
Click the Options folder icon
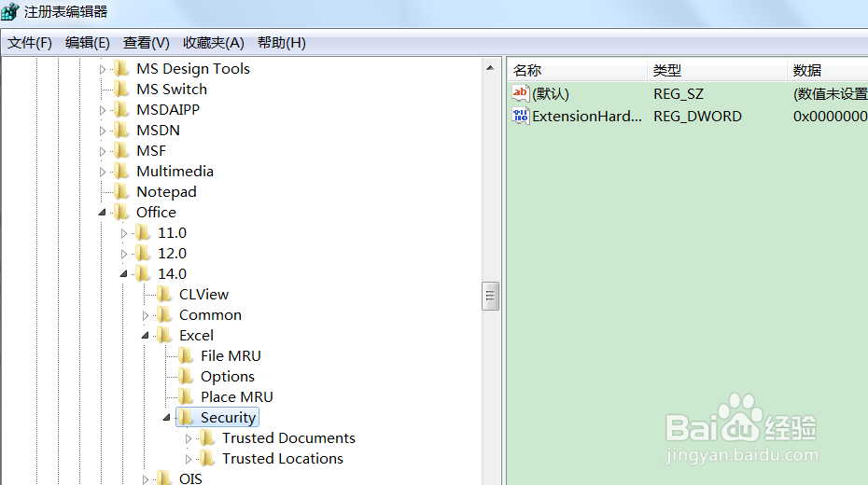pos(186,376)
